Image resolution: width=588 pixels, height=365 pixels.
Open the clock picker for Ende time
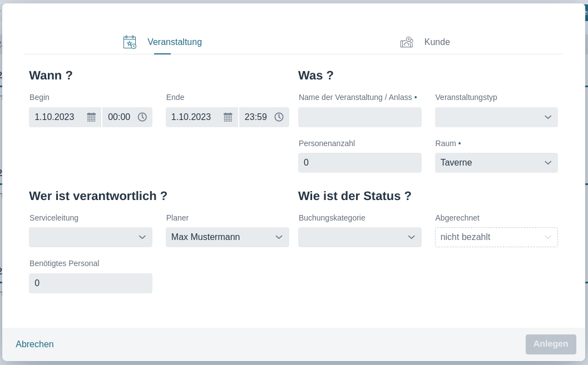279,117
